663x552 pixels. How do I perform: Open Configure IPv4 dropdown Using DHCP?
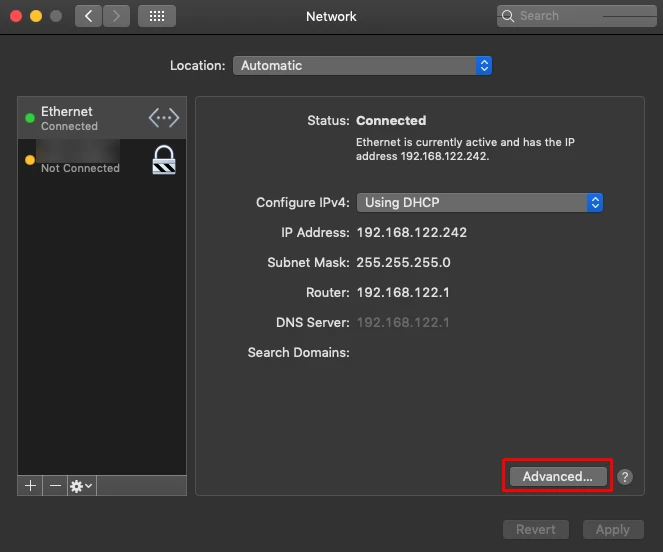[480, 203]
